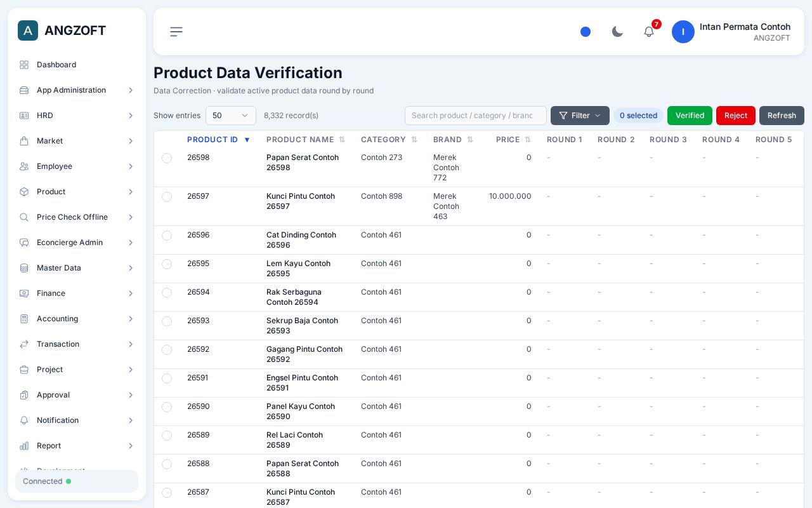The height and width of the screenshot is (508, 812).
Task: Check the row for product 26593
Action: (x=167, y=321)
